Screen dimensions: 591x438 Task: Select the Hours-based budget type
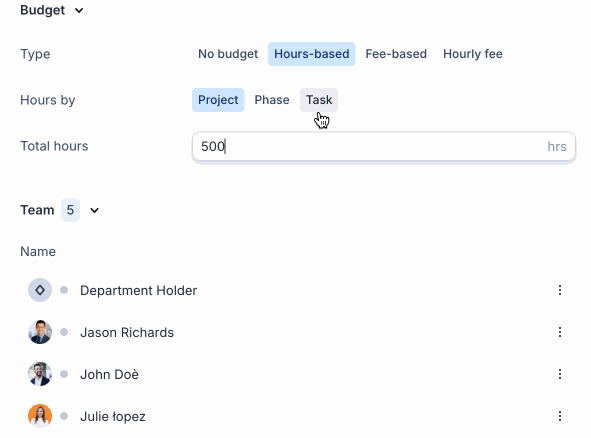312,54
